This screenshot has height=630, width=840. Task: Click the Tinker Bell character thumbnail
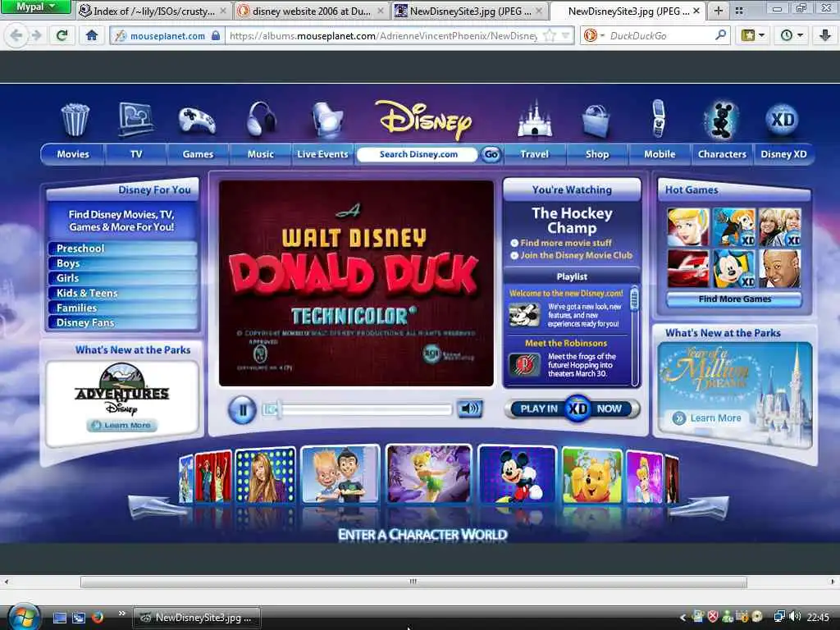(428, 473)
